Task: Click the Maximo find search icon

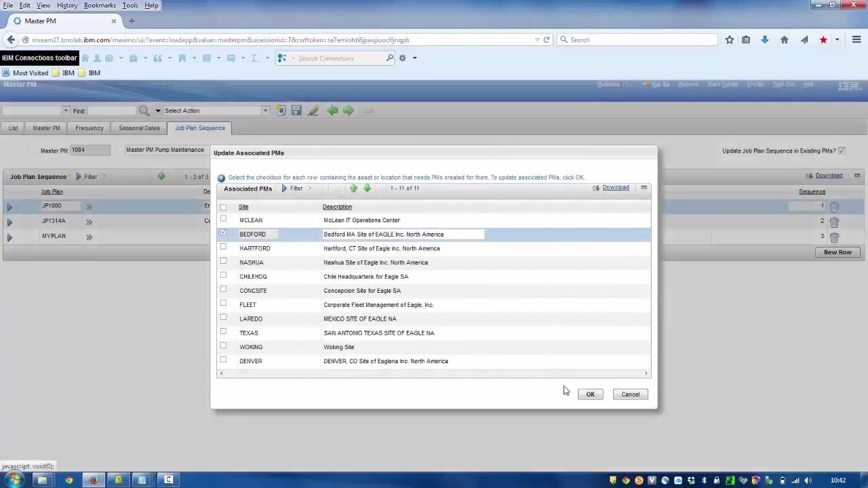Action: coord(144,110)
